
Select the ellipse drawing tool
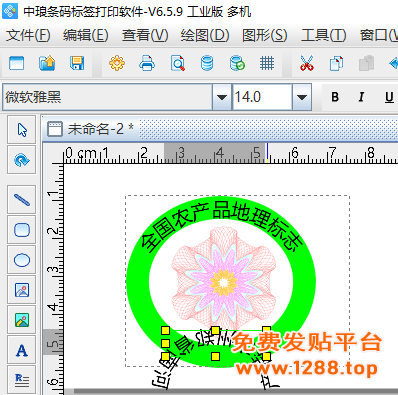click(22, 260)
